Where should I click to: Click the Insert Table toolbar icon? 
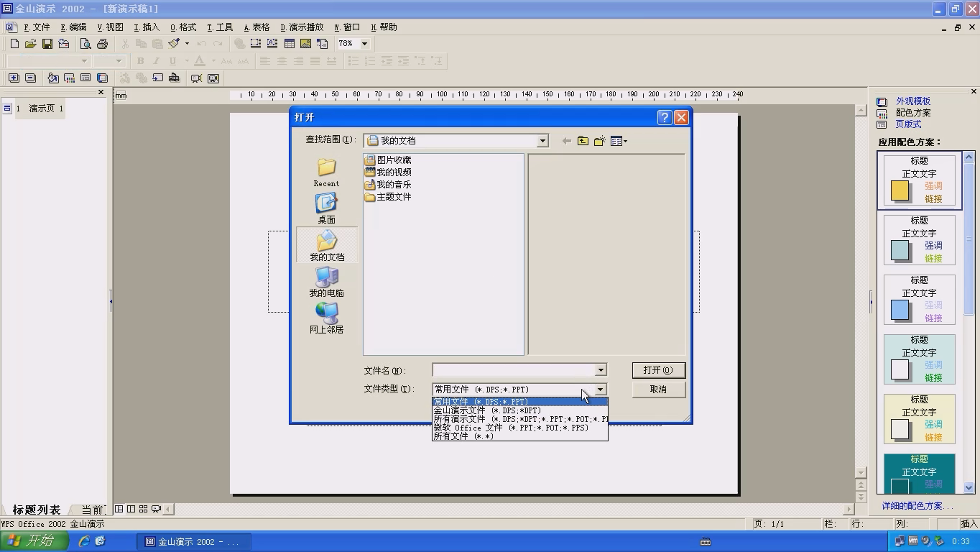(289, 44)
